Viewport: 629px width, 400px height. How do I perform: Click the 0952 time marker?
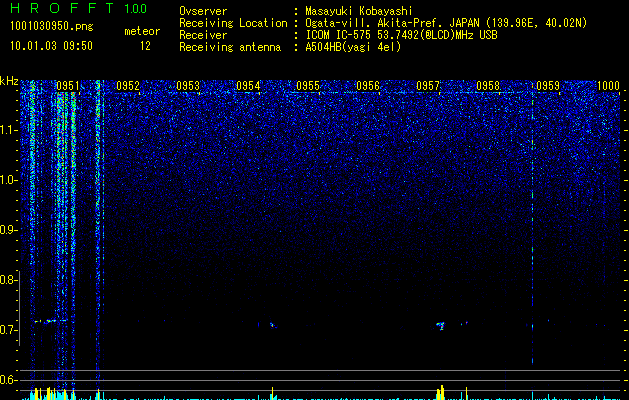[x=128, y=86]
